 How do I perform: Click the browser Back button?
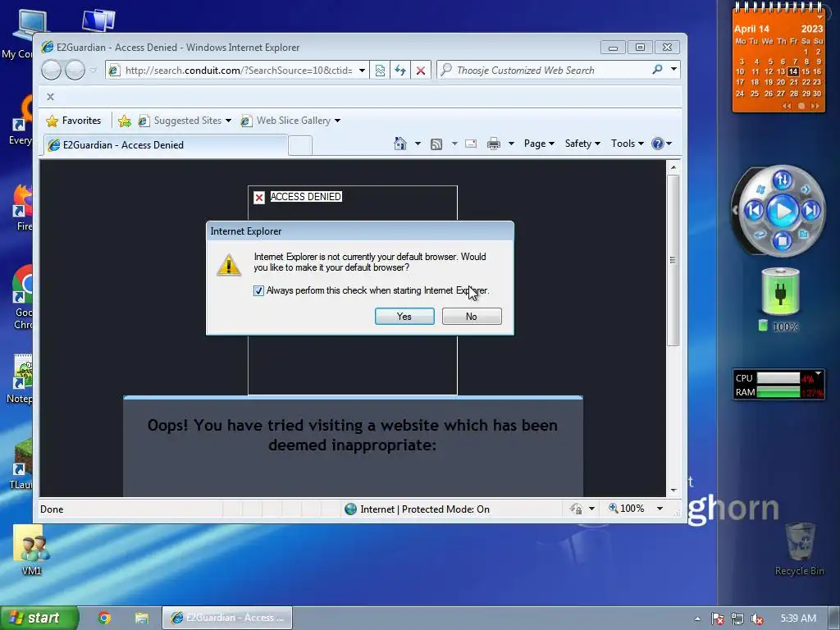tap(52, 71)
